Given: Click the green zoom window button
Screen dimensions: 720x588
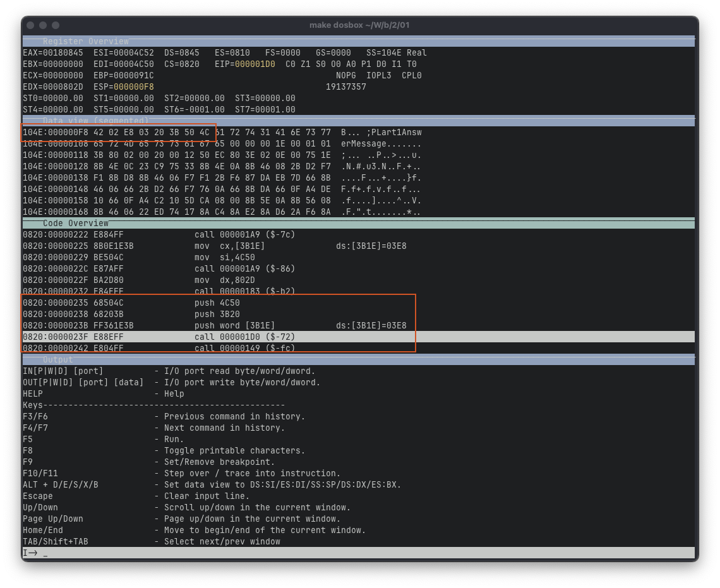Looking at the screenshot, I should pyautogui.click(x=56, y=25).
